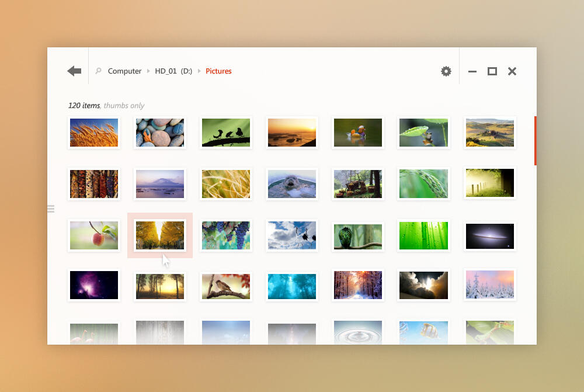Screen dimensions: 584x392
Task: Expand arrow after HD_01 (D:) breadcrumb
Action: [x=199, y=71]
